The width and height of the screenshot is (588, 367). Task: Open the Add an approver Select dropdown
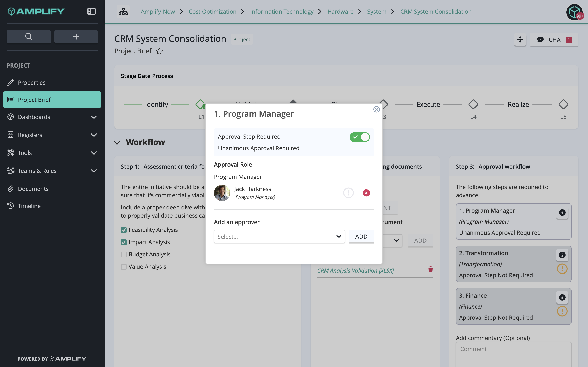click(279, 237)
